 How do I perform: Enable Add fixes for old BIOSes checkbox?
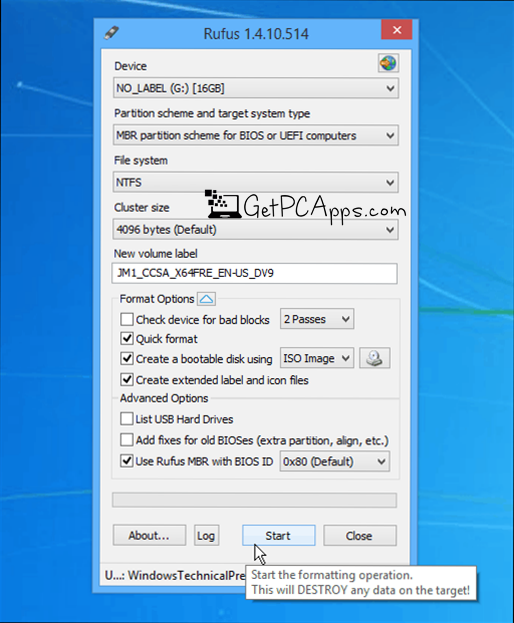click(127, 440)
